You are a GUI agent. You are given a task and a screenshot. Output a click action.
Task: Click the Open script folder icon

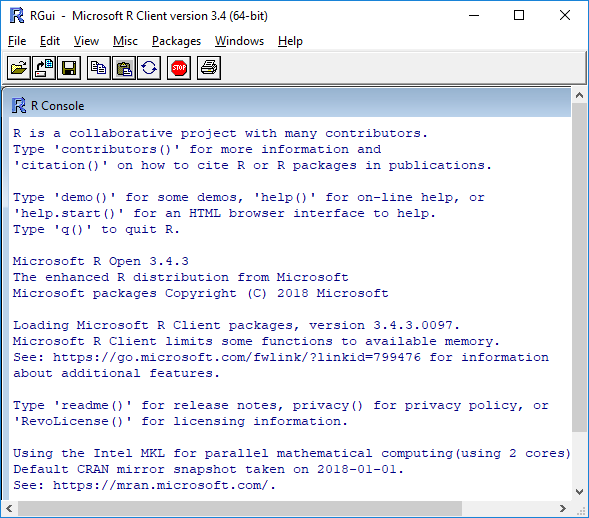(x=19, y=68)
